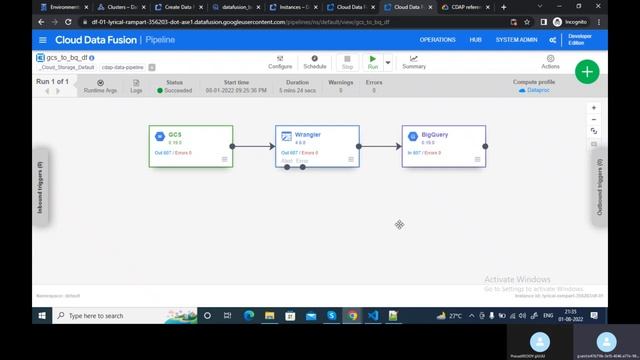Switch to the CDAP reference browser tab
Image resolution: width=640 pixels, height=360 pixels.
click(466, 7)
